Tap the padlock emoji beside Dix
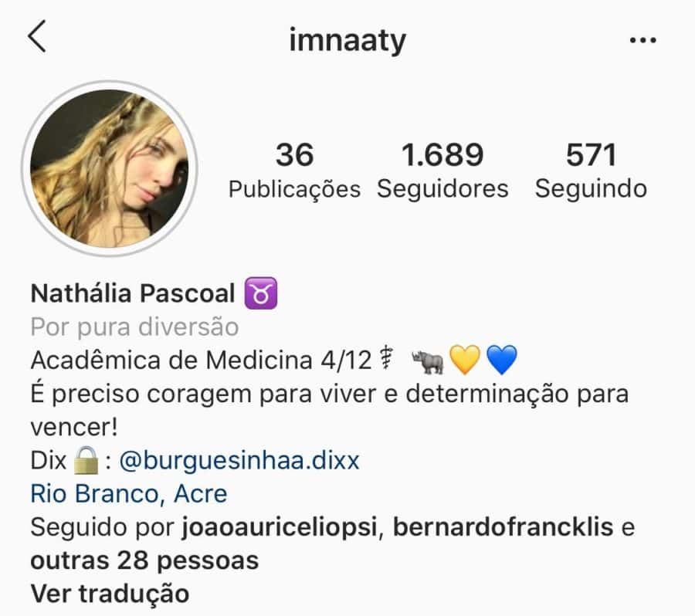The width and height of the screenshot is (695, 616). (x=86, y=460)
